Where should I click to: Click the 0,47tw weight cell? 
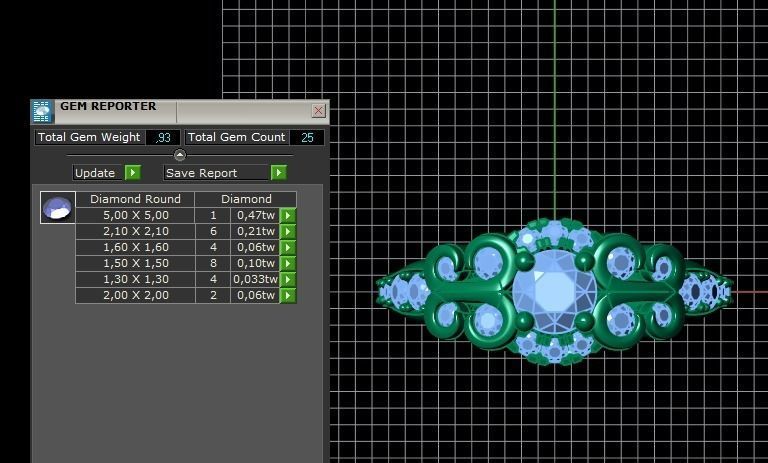click(x=255, y=215)
